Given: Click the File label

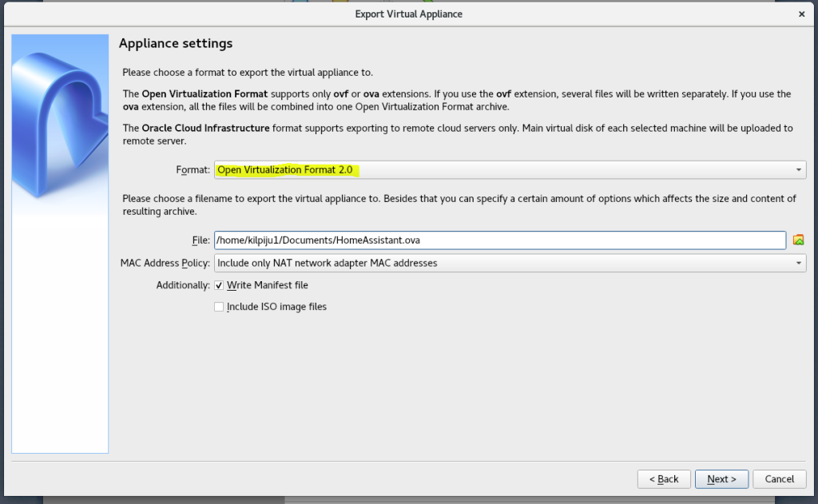Looking at the screenshot, I should 200,240.
